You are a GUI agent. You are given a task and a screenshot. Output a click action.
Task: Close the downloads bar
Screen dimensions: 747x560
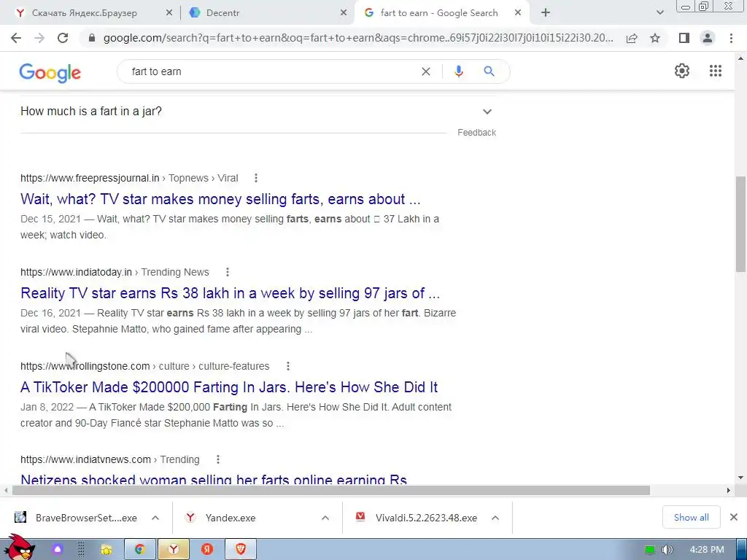click(734, 517)
